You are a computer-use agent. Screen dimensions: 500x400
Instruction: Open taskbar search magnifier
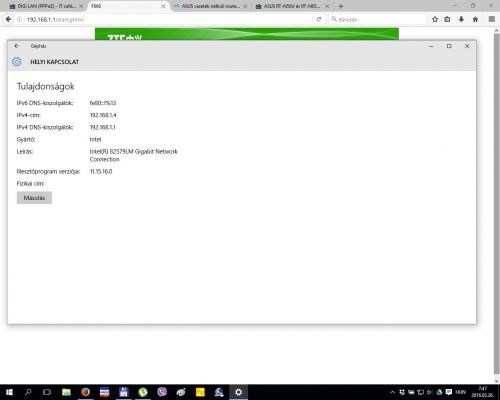click(x=28, y=392)
